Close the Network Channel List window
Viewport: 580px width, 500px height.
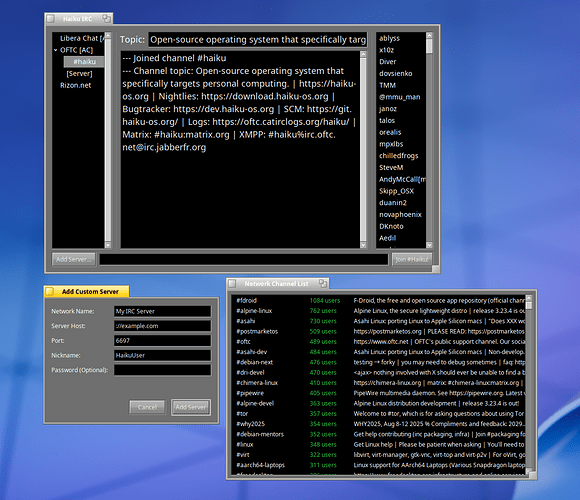pos(232,284)
